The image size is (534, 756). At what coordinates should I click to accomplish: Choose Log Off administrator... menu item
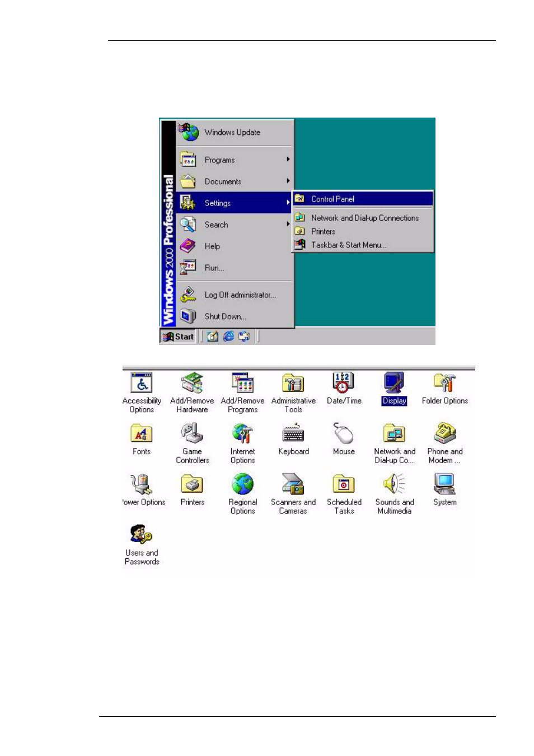pyautogui.click(x=235, y=295)
